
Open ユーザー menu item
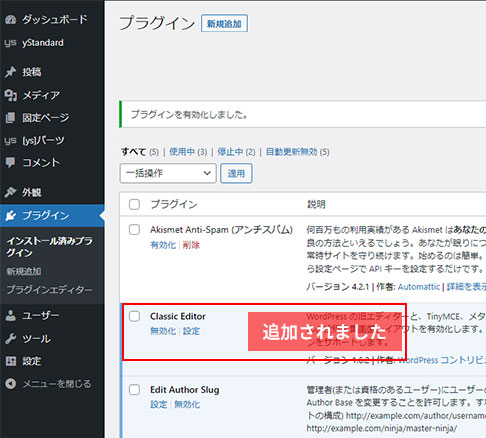coord(41,315)
